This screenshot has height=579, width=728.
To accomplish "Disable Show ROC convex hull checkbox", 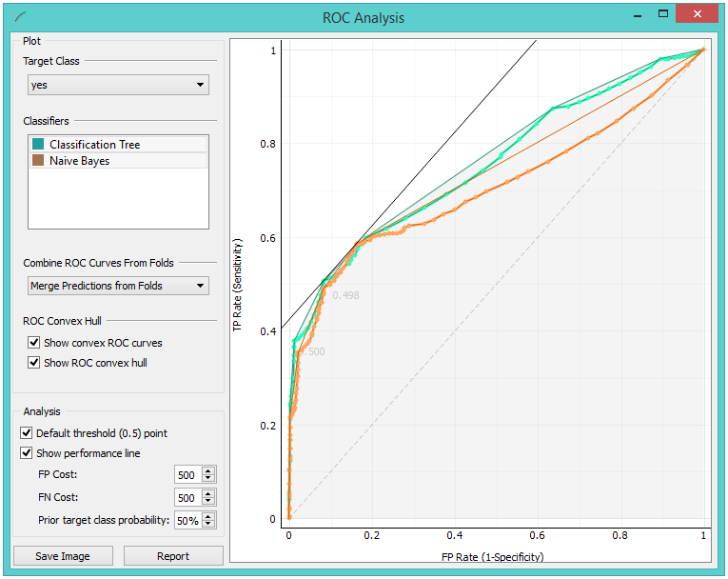I will (x=34, y=363).
